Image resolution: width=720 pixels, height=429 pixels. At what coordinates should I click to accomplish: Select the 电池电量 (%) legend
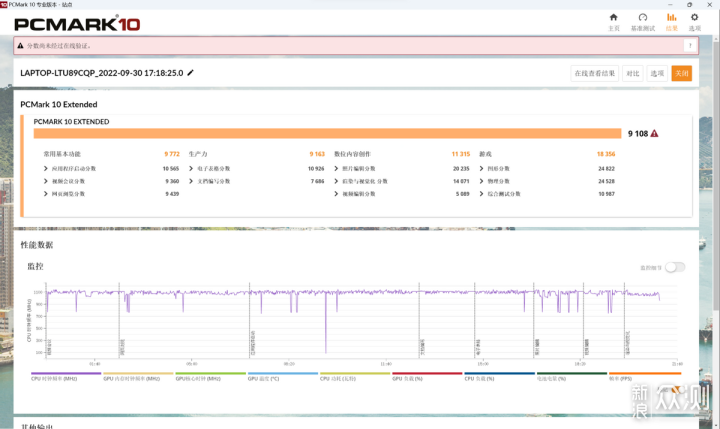[x=572, y=377]
